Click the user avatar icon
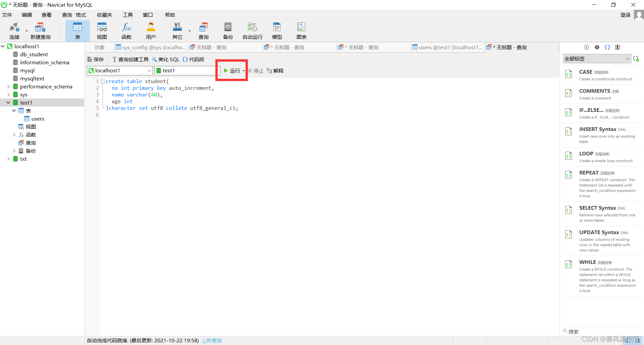The image size is (644, 345). tap(639, 15)
